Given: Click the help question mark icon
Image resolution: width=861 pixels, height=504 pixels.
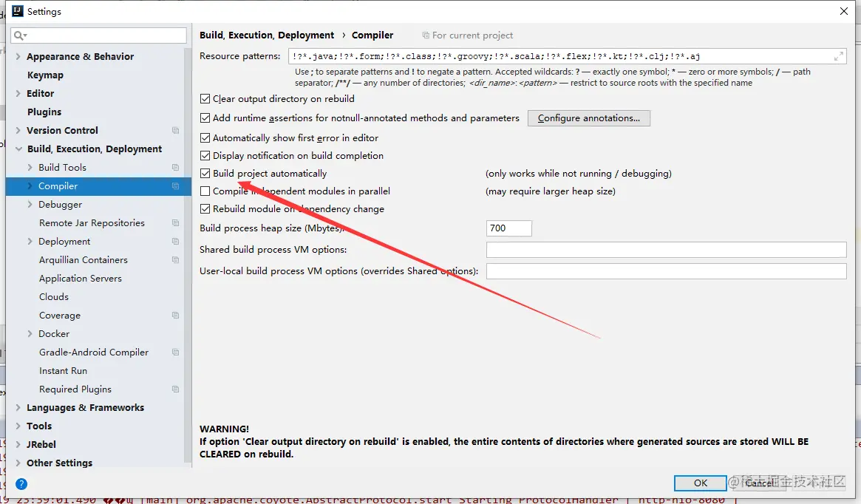Looking at the screenshot, I should pos(21,484).
